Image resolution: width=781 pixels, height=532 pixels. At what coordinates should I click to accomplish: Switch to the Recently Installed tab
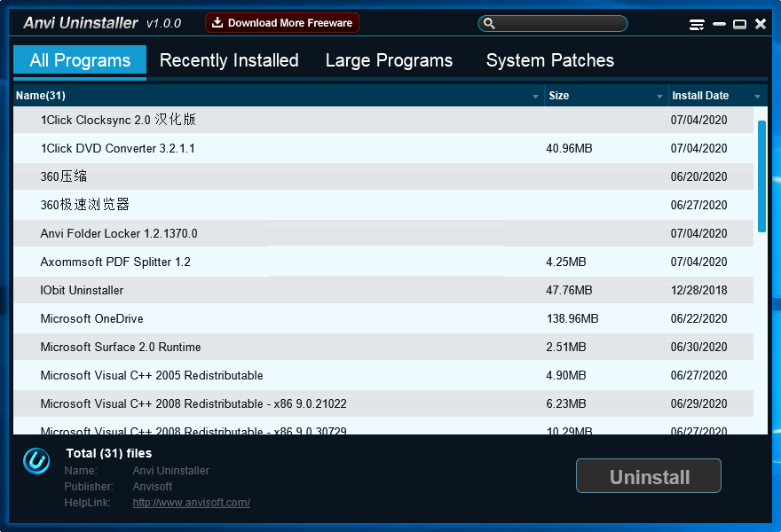[229, 60]
